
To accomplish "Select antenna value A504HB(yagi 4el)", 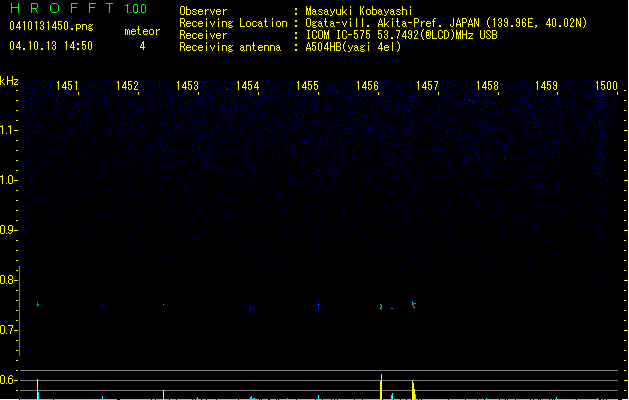I will [353, 47].
